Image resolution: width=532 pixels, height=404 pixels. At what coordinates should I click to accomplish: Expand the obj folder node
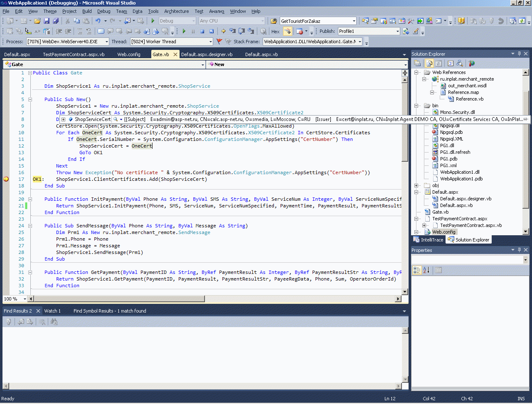(x=416, y=185)
